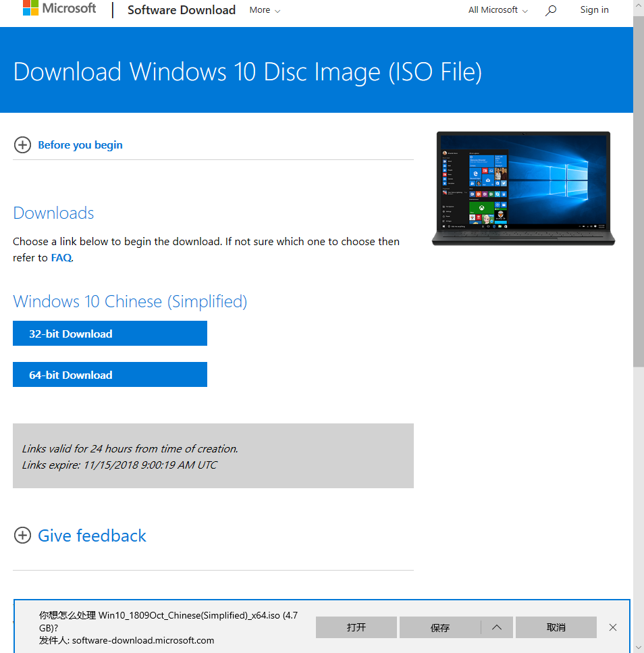Click the vertical page scrollbar thumb
This screenshot has height=653, width=644.
tap(639, 189)
